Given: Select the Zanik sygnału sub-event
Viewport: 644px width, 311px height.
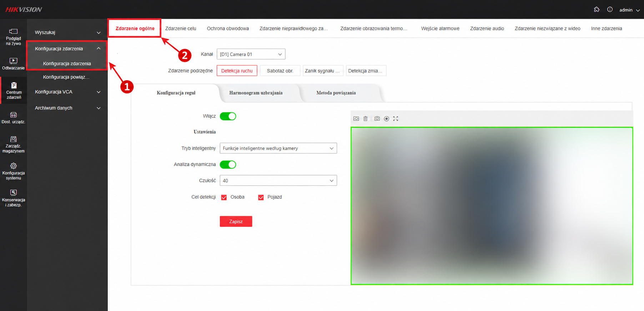Looking at the screenshot, I should [x=323, y=71].
